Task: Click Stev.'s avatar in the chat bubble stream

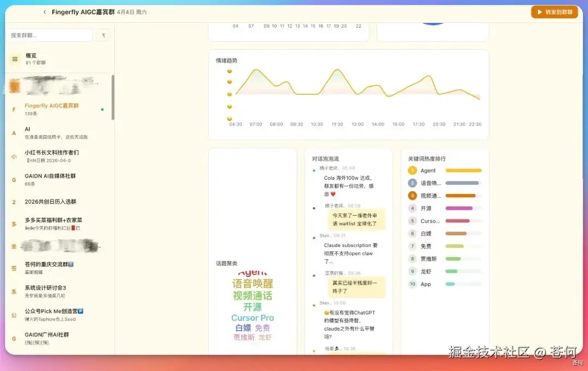Action: pos(313,236)
